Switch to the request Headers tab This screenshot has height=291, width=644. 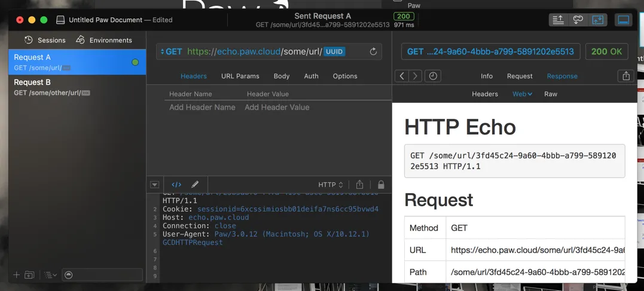(x=194, y=76)
